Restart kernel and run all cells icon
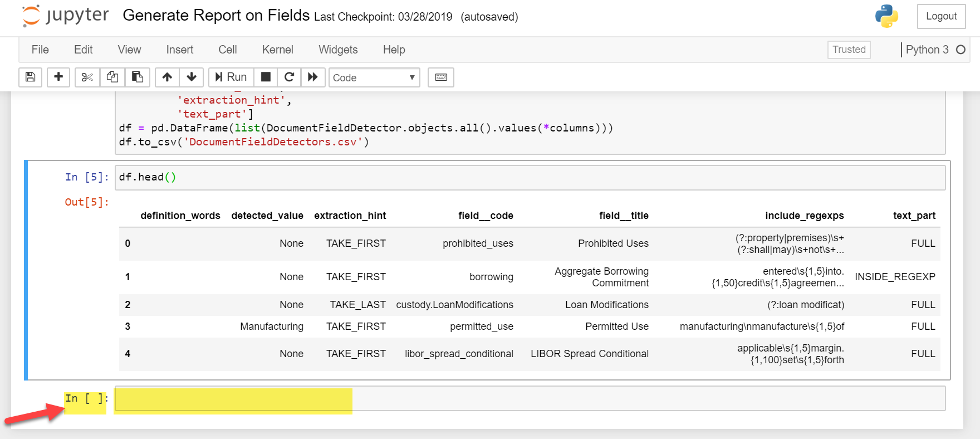 tap(313, 77)
